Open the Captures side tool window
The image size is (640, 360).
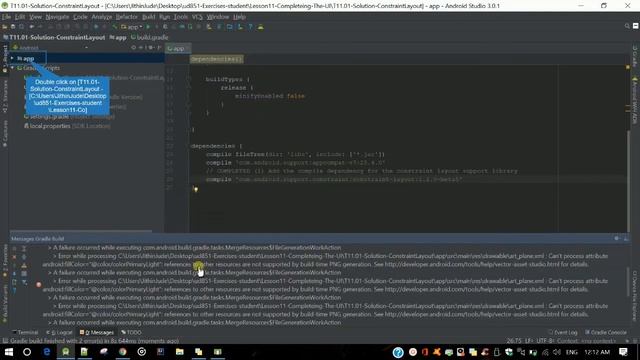(5, 133)
